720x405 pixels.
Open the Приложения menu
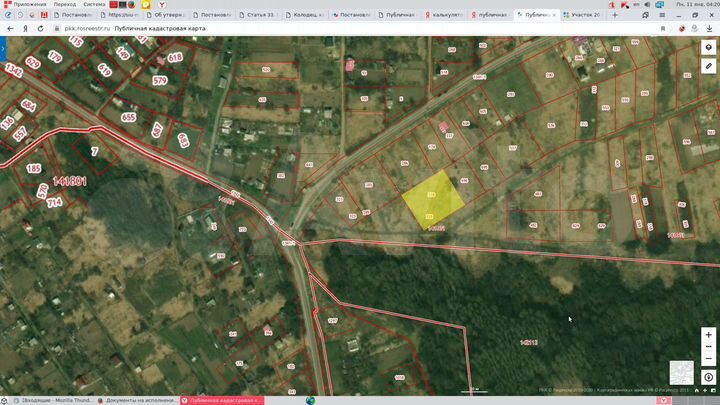click(x=27, y=4)
